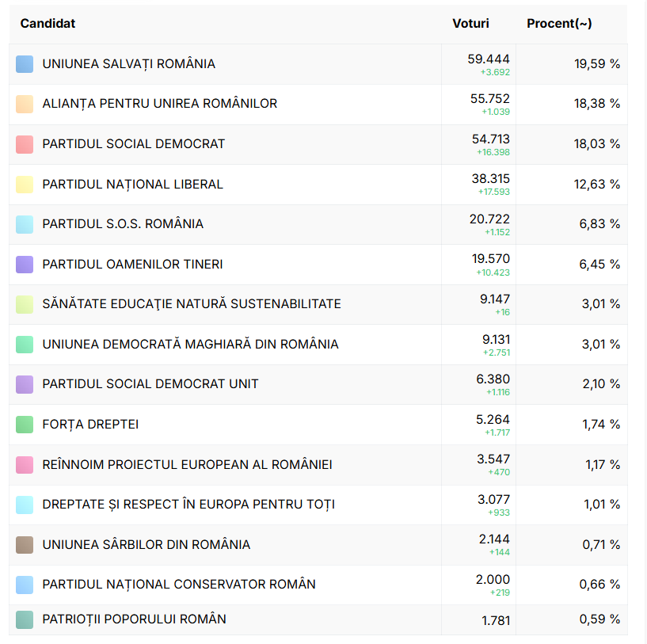Select the brown swatch of Uniunea Sârbilor din România

[25, 545]
